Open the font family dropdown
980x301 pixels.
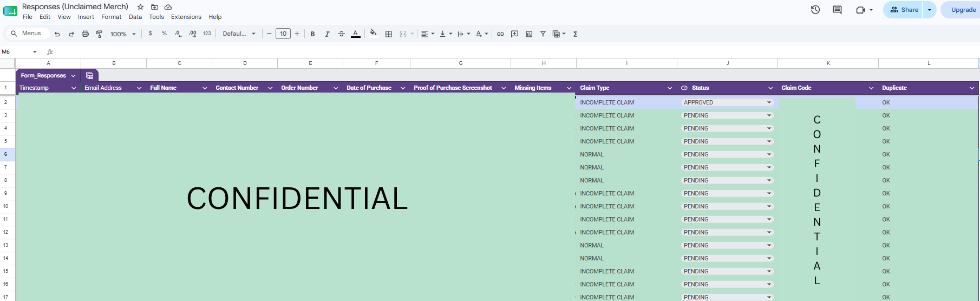tap(239, 34)
